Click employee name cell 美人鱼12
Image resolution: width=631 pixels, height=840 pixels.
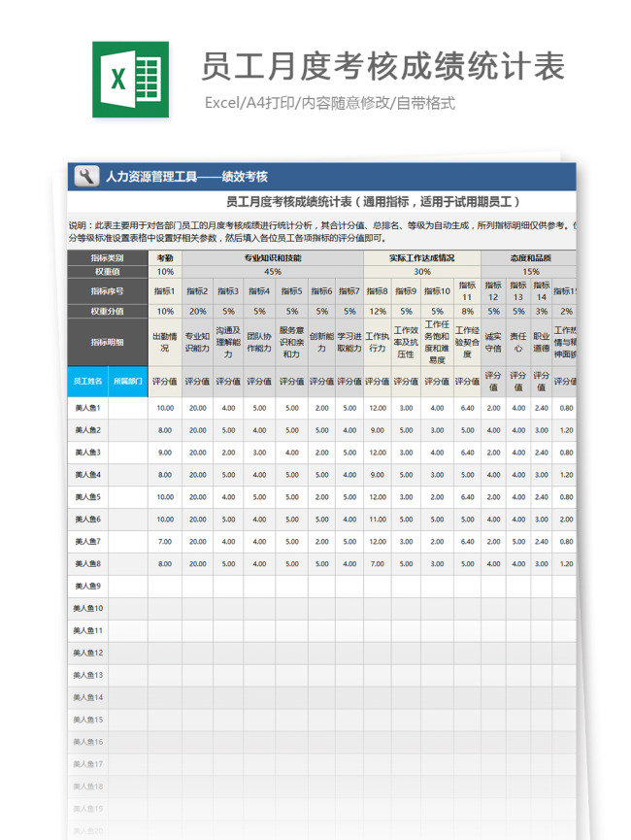coord(87,653)
